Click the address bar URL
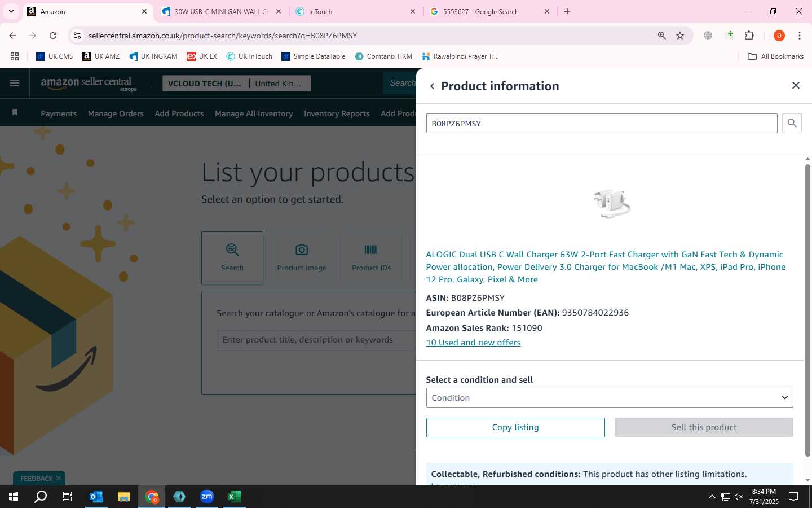 tap(223, 36)
